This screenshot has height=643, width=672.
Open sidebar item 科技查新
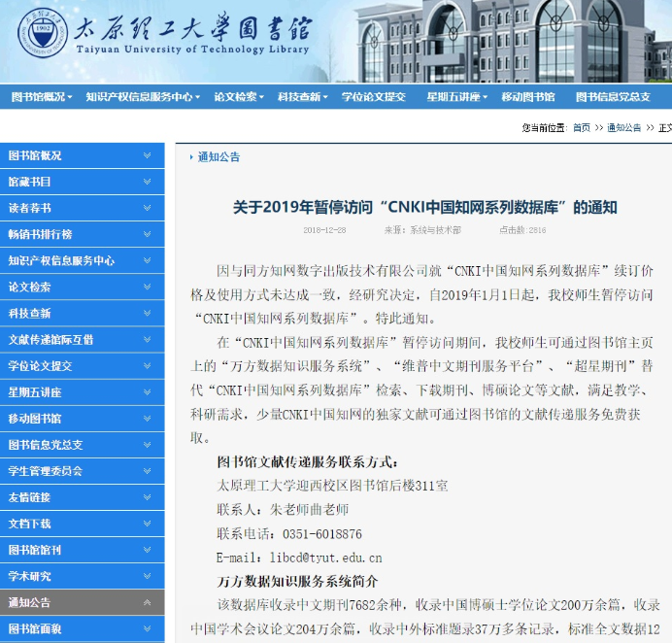82,314
